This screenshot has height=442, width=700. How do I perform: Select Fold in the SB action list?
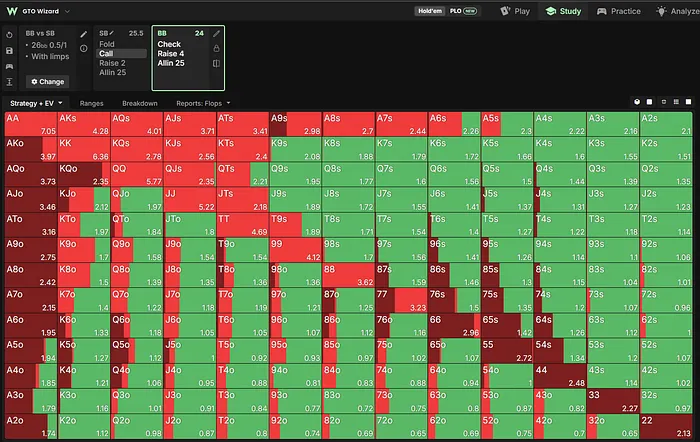(x=107, y=44)
